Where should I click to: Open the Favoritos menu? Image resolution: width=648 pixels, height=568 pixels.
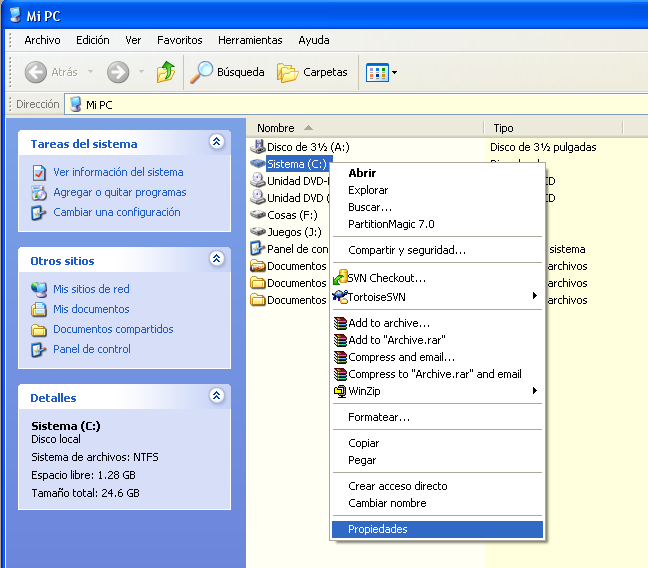[x=180, y=40]
